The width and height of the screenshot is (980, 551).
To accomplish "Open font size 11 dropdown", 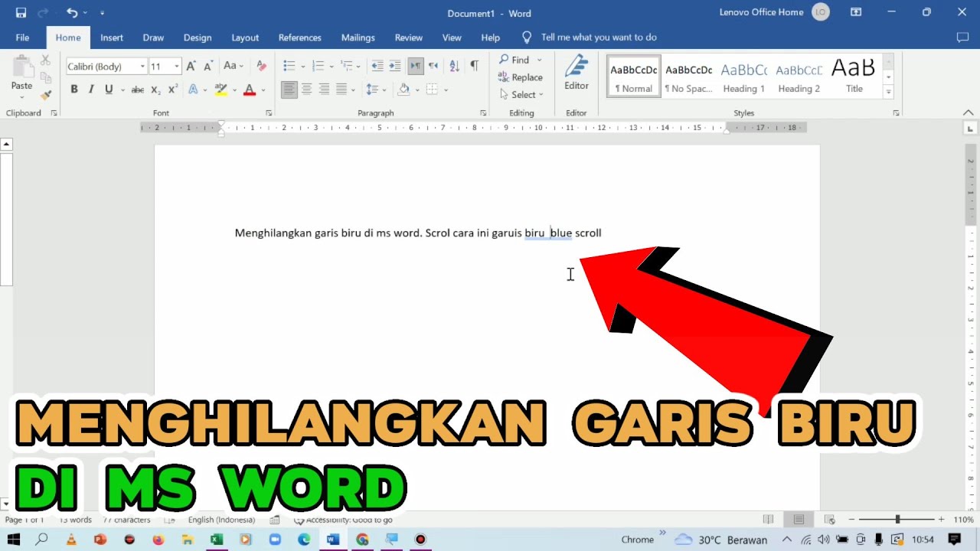I will click(x=177, y=67).
